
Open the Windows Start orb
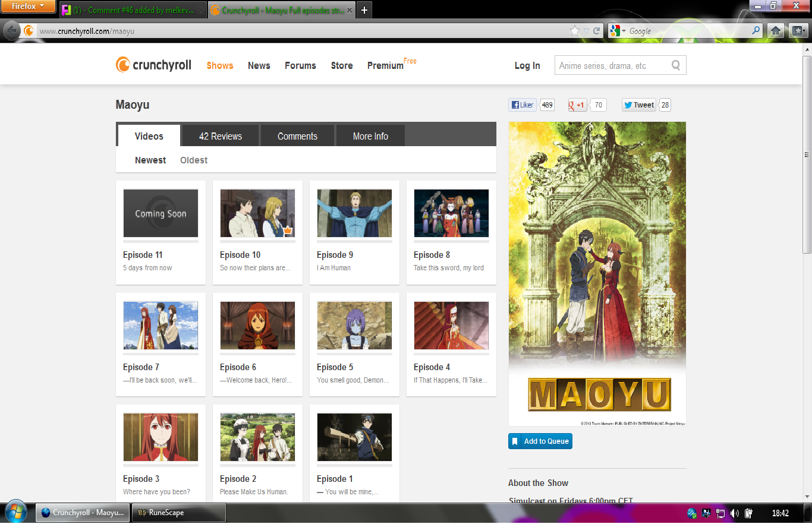15,512
